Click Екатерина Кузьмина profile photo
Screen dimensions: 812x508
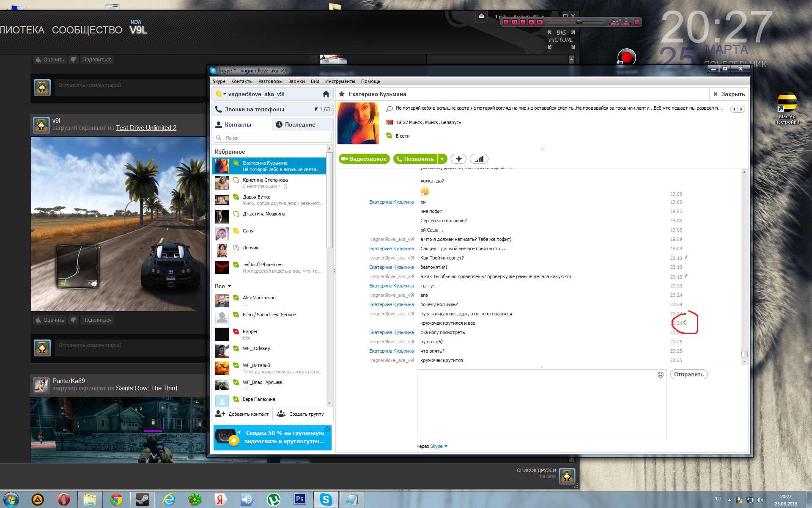coord(358,123)
